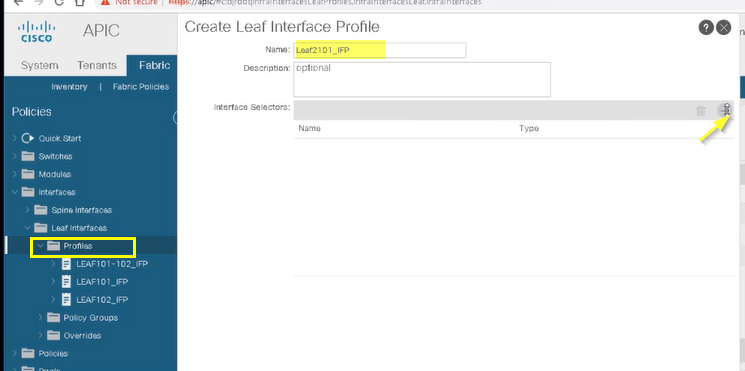Open the Inventory submenu link
This screenshot has height=371, width=745.
[x=69, y=87]
